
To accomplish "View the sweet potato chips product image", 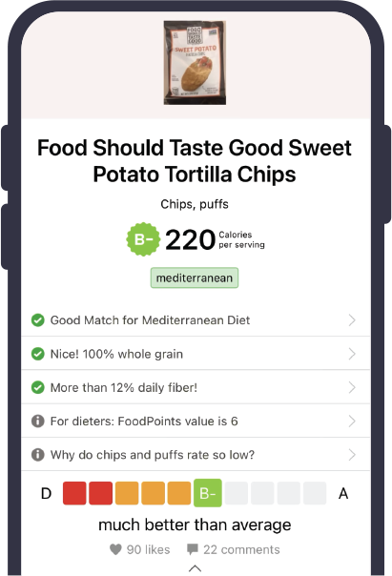I will (195, 63).
